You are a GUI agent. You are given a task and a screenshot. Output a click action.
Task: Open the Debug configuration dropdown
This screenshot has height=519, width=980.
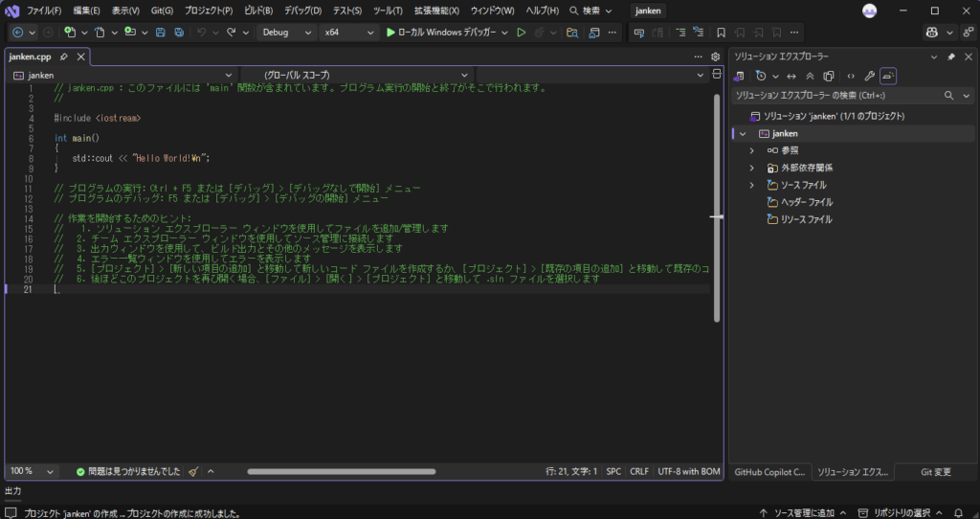[x=286, y=33]
